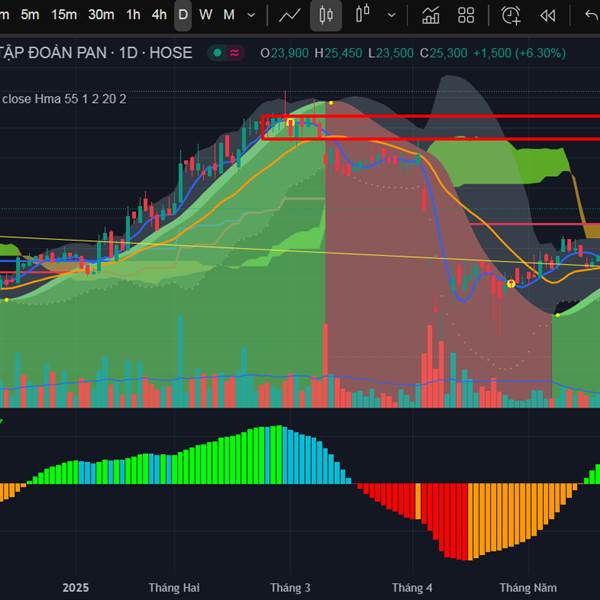Click the close Hma 55 indicator legend
Image resolution: width=600 pixels, height=600 pixels.
pyautogui.click(x=64, y=99)
